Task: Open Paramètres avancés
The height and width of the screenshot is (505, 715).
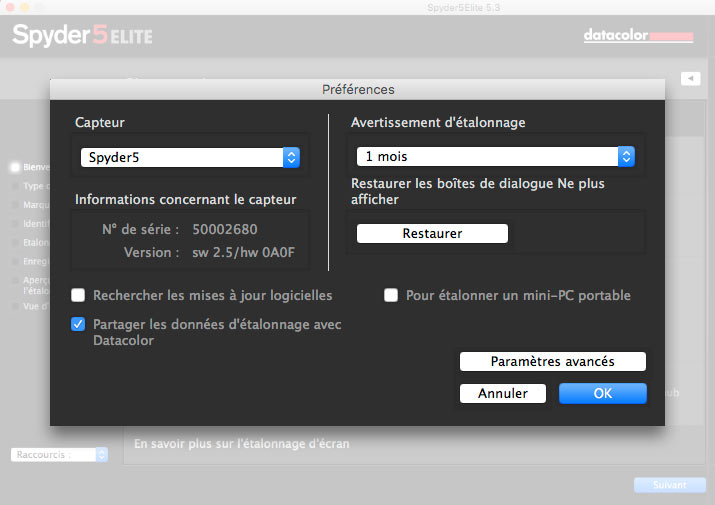Action: point(553,361)
